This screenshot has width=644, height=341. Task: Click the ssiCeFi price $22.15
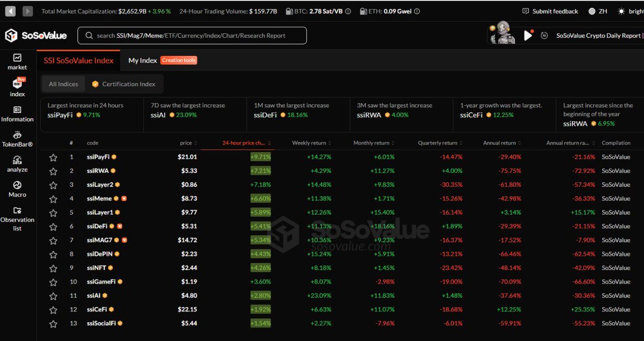[188, 310]
